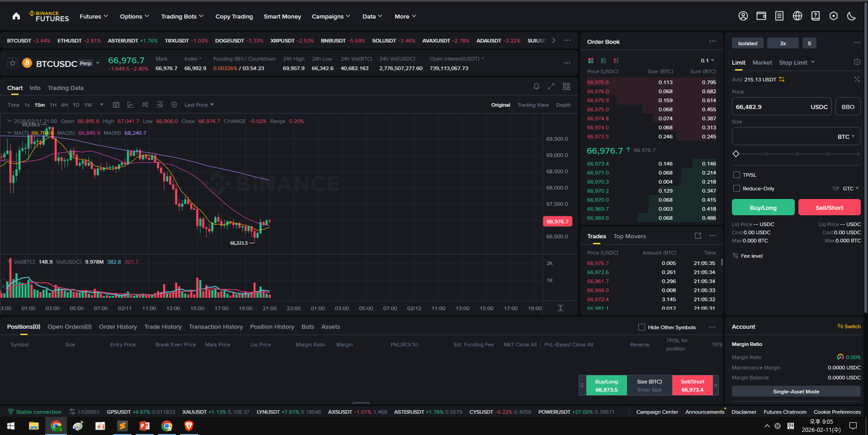The height and width of the screenshot is (435, 868).
Task: Check Hide Other Symbols
Action: [x=641, y=327]
